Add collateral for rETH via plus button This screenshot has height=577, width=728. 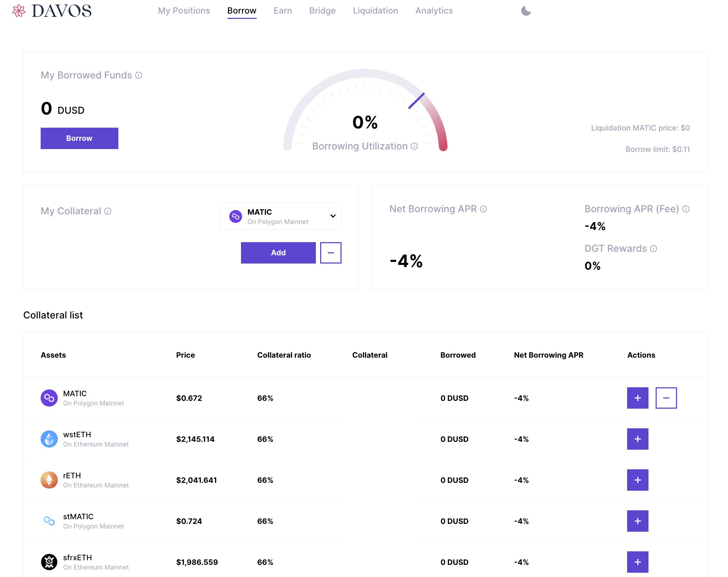click(637, 480)
